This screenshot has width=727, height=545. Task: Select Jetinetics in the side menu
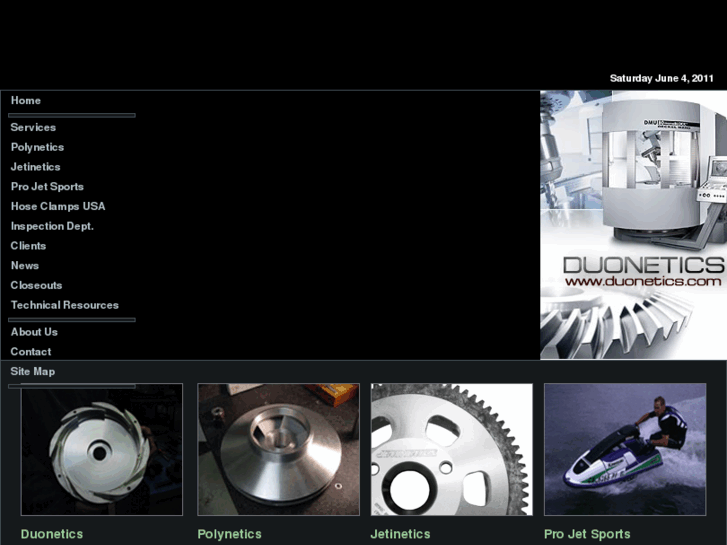tap(35, 167)
